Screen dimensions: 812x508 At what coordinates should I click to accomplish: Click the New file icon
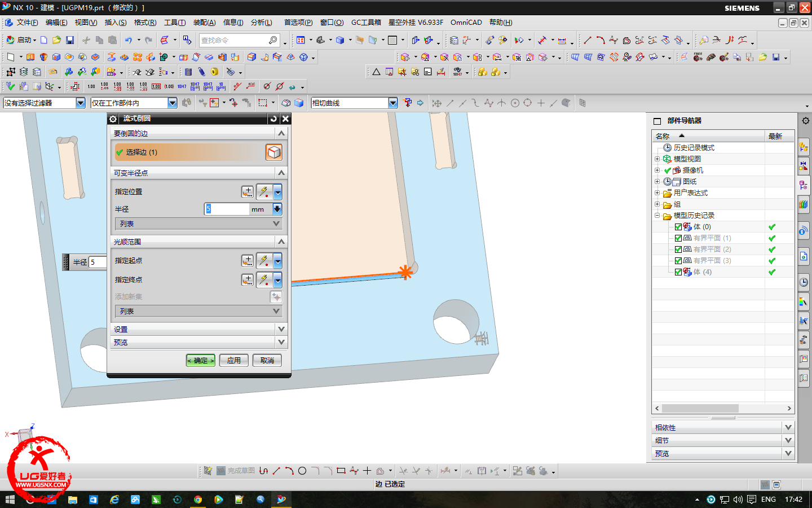click(44, 40)
